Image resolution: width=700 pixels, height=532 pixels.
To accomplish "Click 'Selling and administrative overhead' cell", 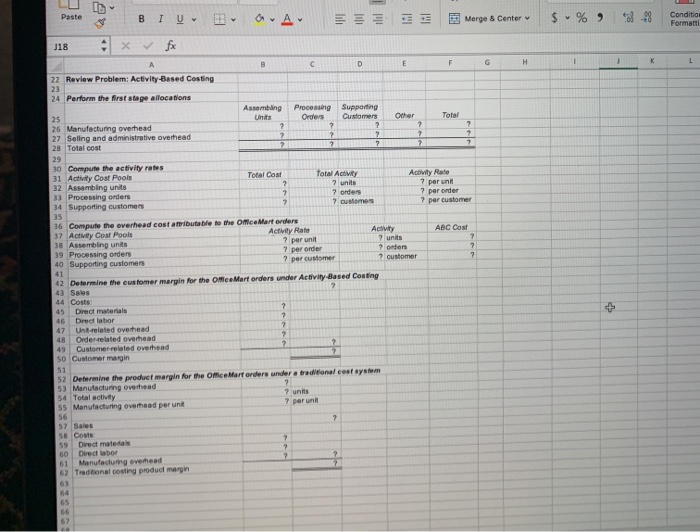I will tap(129, 138).
